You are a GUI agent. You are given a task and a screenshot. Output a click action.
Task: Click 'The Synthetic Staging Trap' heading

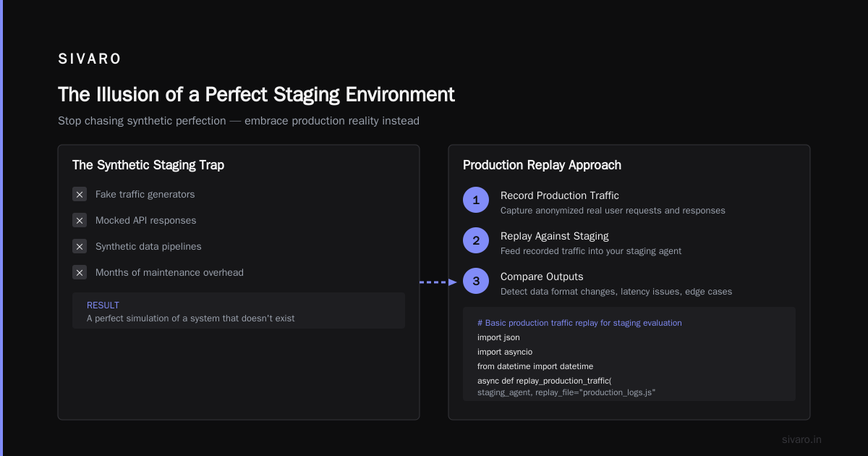[x=148, y=165]
